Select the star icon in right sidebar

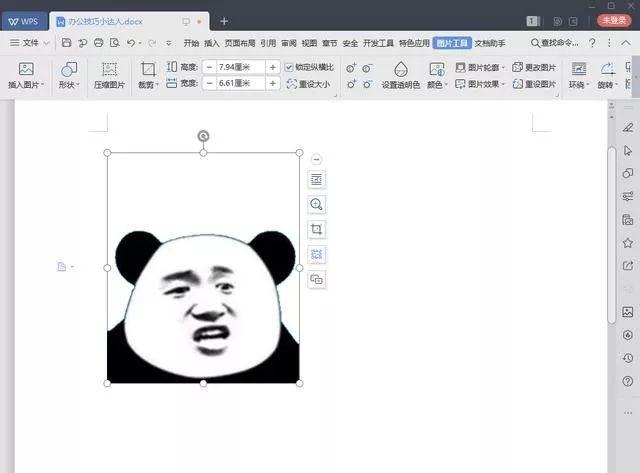(627, 242)
